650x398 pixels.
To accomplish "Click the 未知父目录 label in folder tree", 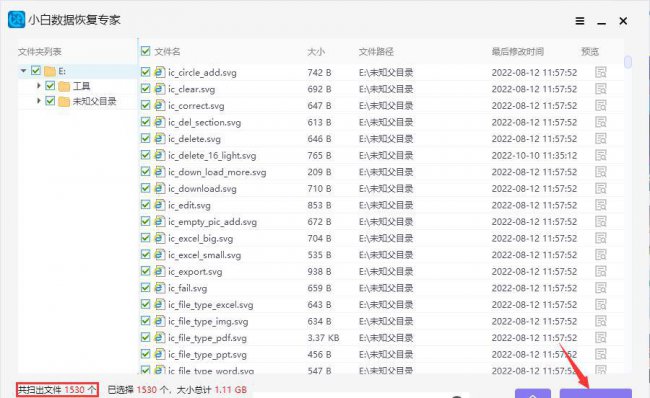I will pos(95,101).
